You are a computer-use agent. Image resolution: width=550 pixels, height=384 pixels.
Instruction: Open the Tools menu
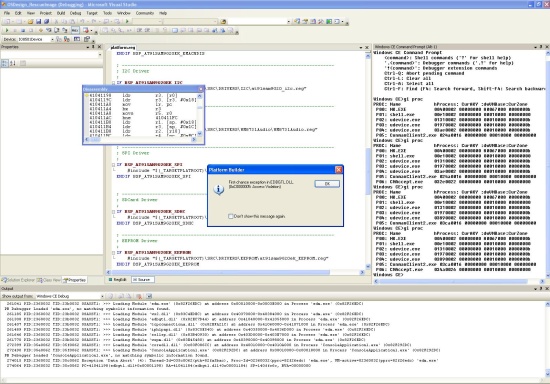click(107, 13)
